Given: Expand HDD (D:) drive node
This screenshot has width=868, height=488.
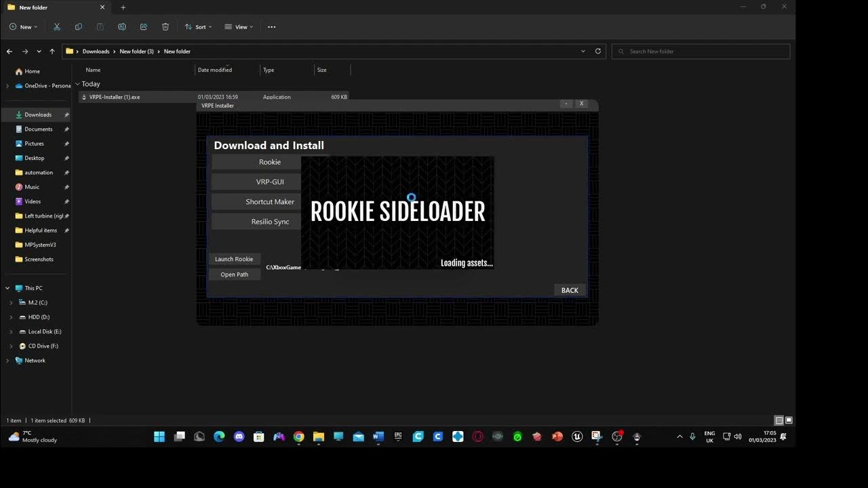Looking at the screenshot, I should (x=12, y=317).
